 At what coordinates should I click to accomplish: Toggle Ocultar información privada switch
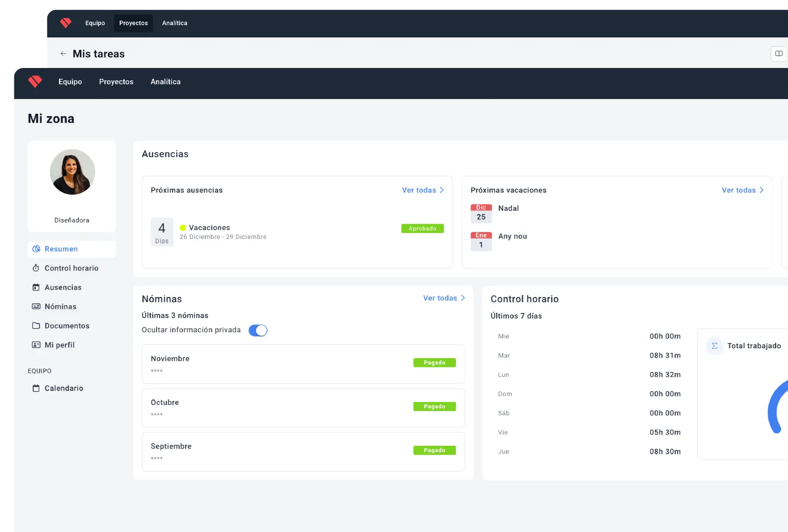click(x=258, y=331)
